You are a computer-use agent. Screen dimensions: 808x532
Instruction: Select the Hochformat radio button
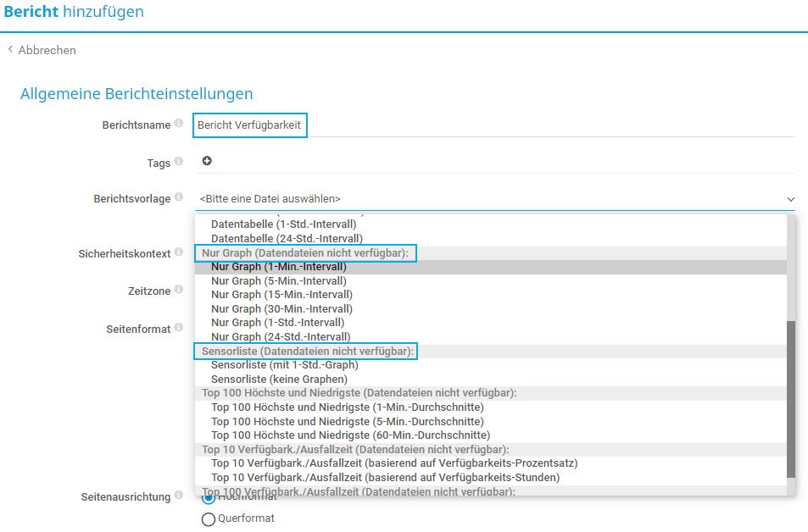(x=209, y=497)
